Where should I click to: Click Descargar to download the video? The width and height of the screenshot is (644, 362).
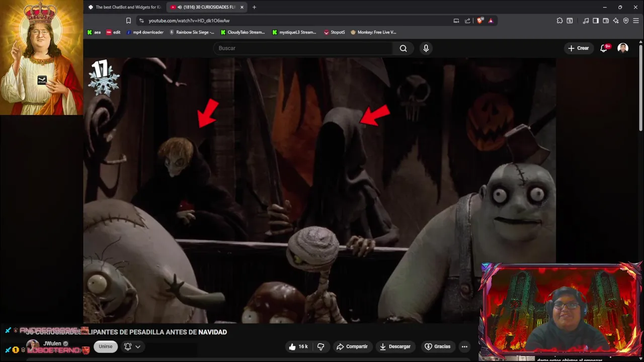point(395,346)
